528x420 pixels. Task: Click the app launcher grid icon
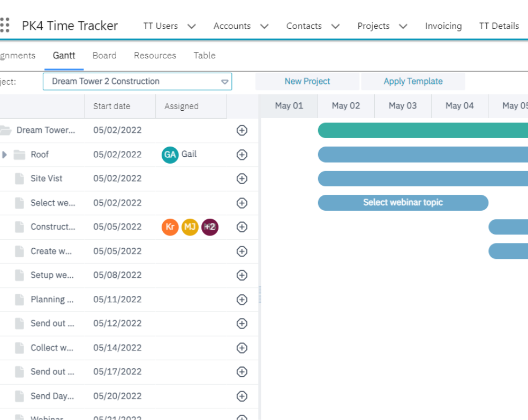(x=5, y=25)
